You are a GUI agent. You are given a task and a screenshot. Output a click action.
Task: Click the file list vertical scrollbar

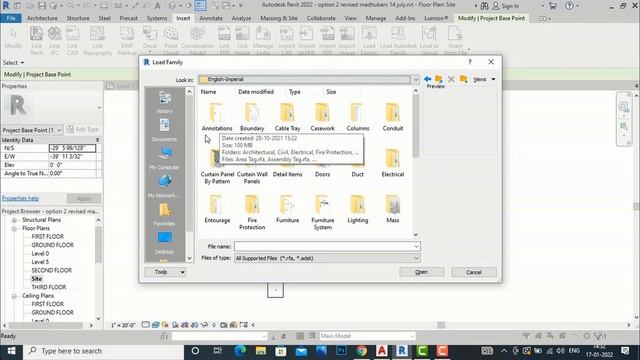(x=416, y=163)
